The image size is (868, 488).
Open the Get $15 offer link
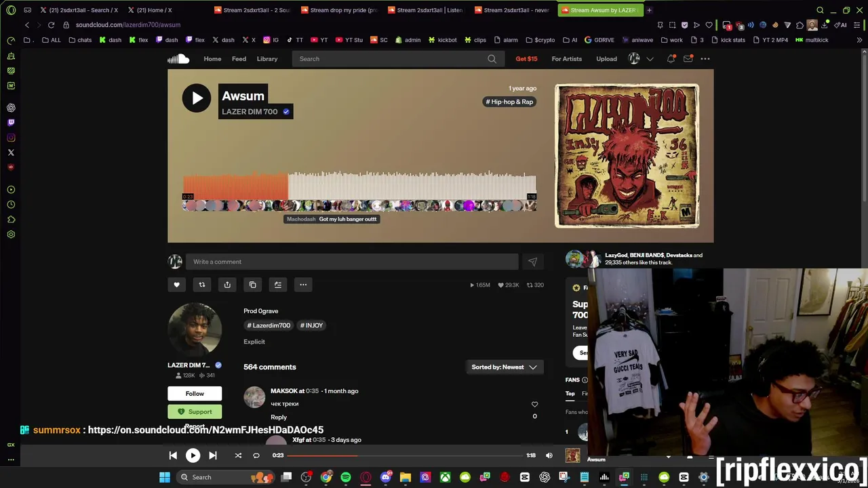click(x=526, y=59)
